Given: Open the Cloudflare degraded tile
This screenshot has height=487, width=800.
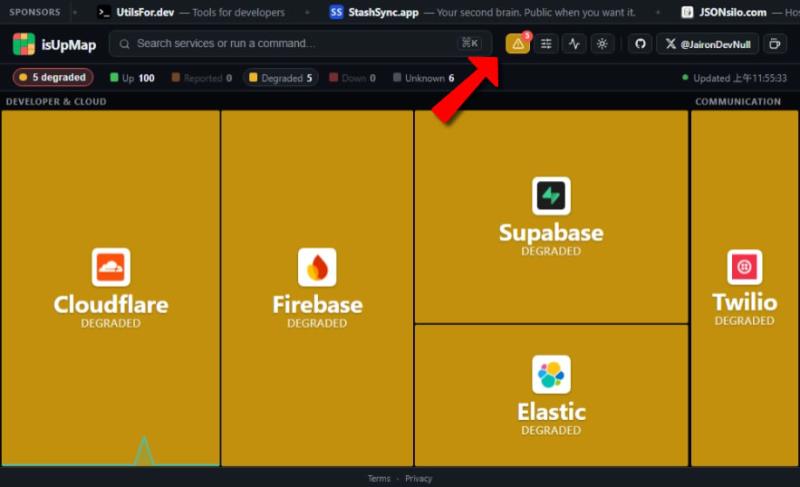Looking at the screenshot, I should pyautogui.click(x=111, y=288).
